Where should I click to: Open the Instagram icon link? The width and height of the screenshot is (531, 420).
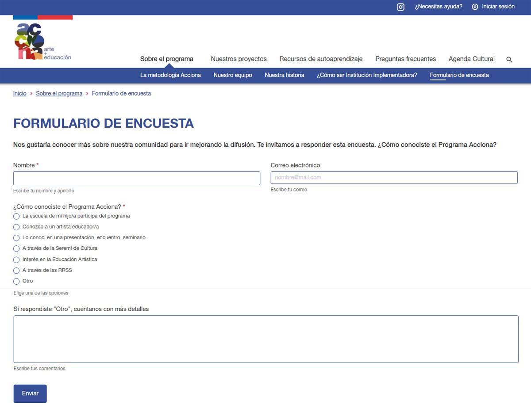[400, 7]
